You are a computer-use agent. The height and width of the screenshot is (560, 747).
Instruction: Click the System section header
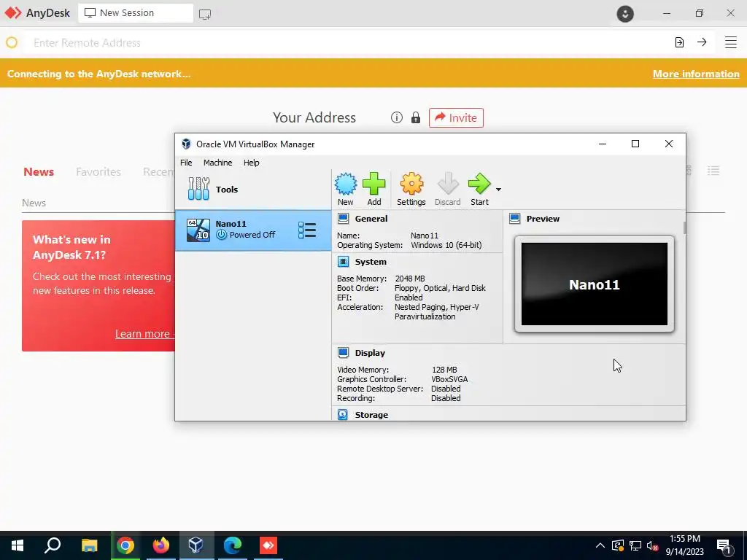click(x=371, y=262)
